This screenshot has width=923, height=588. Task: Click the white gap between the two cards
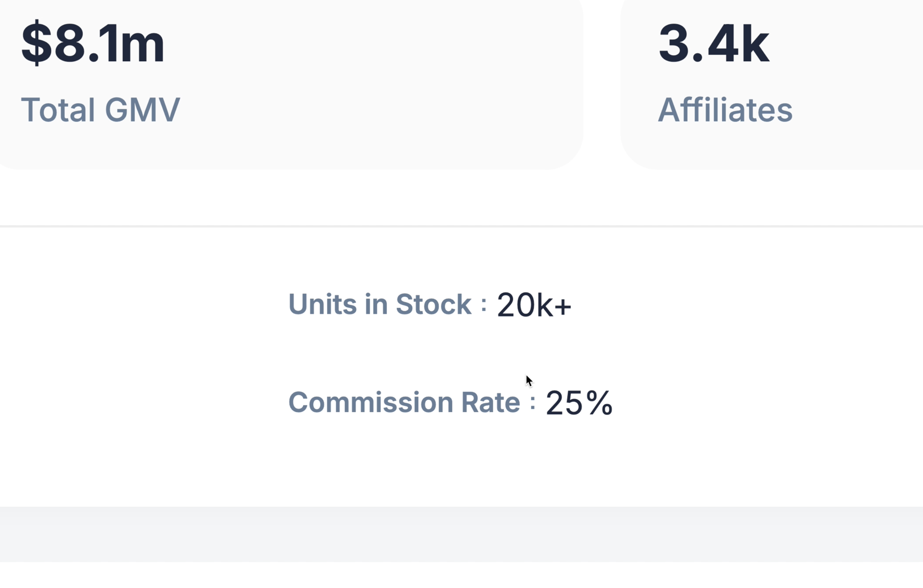point(602,84)
